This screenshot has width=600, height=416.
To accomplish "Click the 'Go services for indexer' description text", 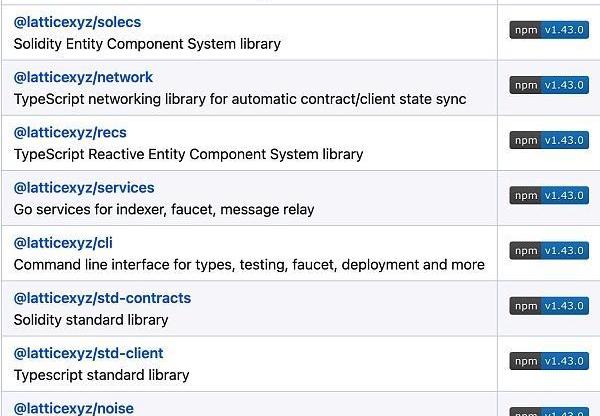I will pos(164,210).
